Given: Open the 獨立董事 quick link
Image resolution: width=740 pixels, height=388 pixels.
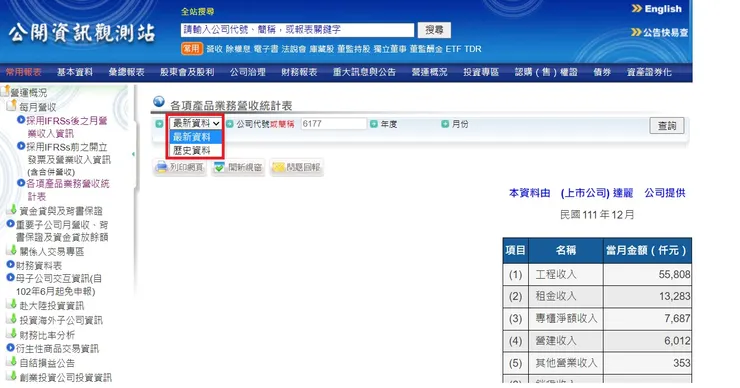Looking at the screenshot, I should pyautogui.click(x=390, y=49).
